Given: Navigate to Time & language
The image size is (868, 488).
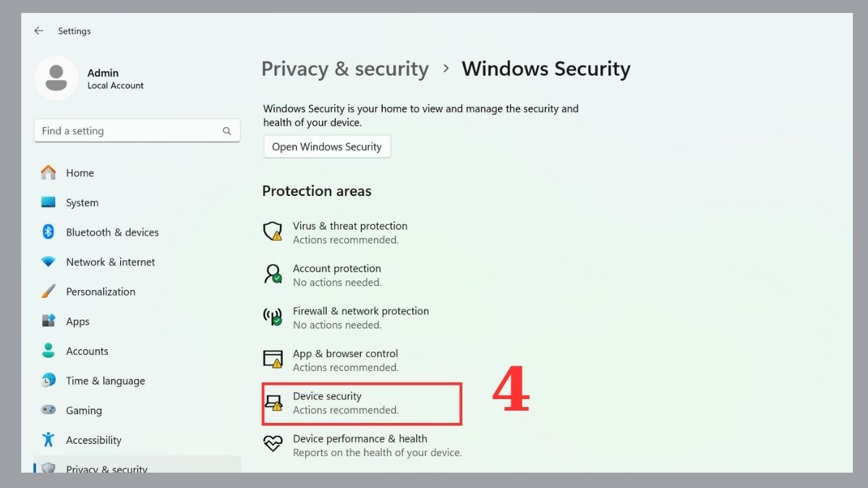Looking at the screenshot, I should (x=105, y=381).
